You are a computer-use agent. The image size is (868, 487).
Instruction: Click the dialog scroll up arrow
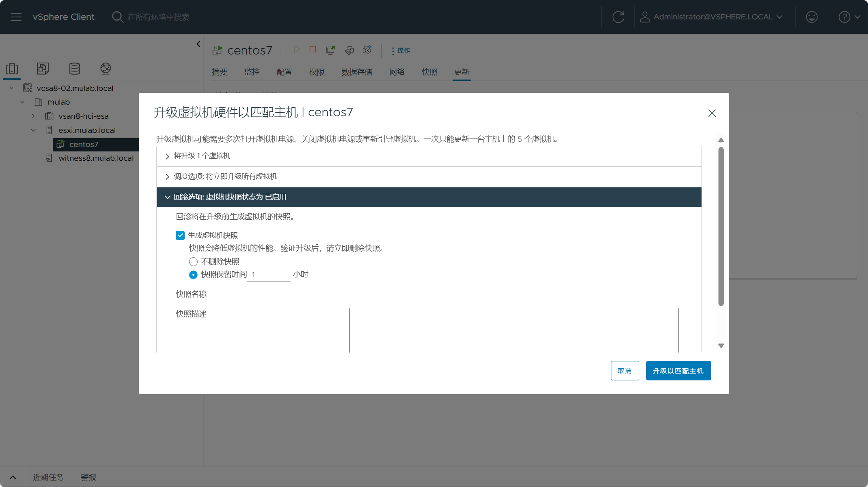[x=721, y=140]
